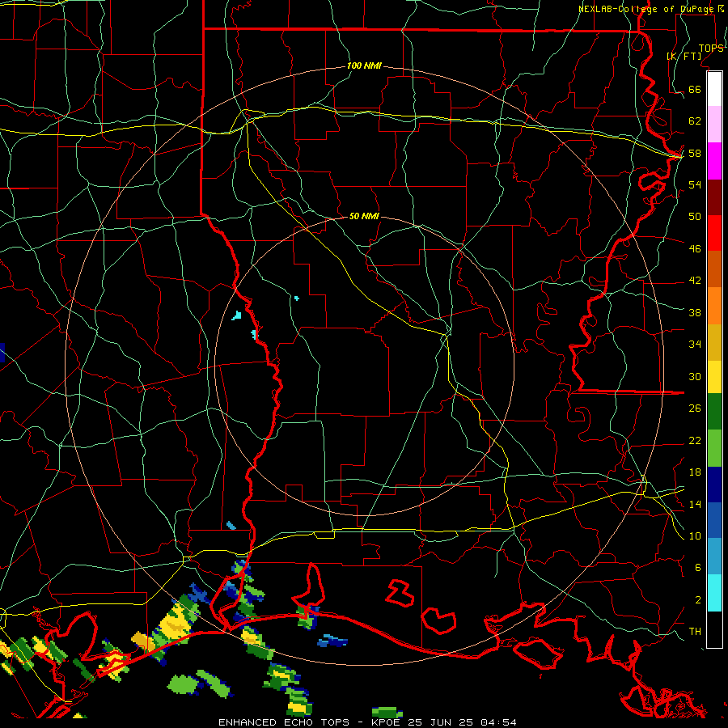Click legend value '10'

pyautogui.click(x=695, y=536)
